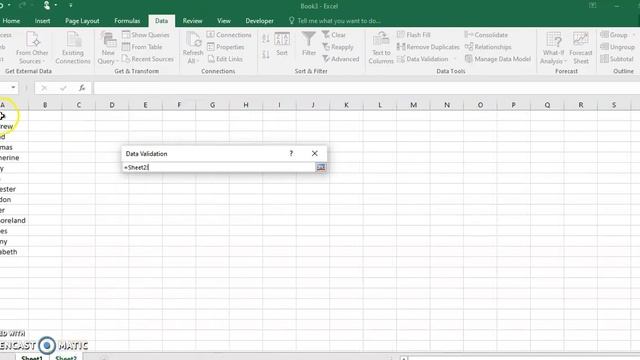Click Consolidate
The height and width of the screenshot is (360, 640).
click(x=486, y=35)
